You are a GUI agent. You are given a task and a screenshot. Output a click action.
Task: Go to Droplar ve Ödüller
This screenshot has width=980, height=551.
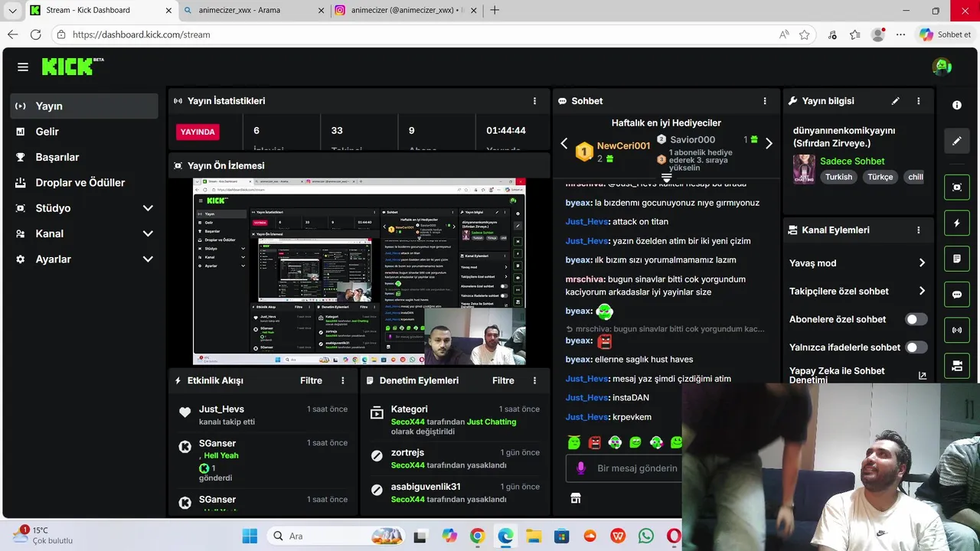(x=84, y=182)
